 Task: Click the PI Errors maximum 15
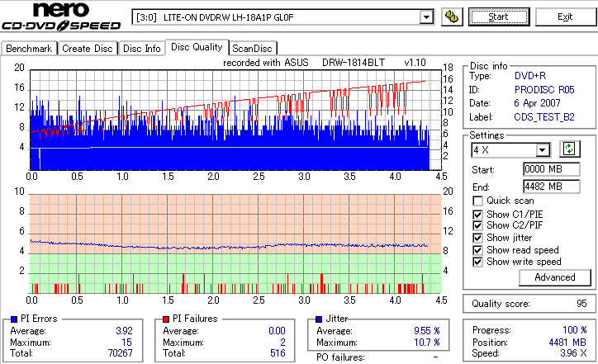[127, 343]
